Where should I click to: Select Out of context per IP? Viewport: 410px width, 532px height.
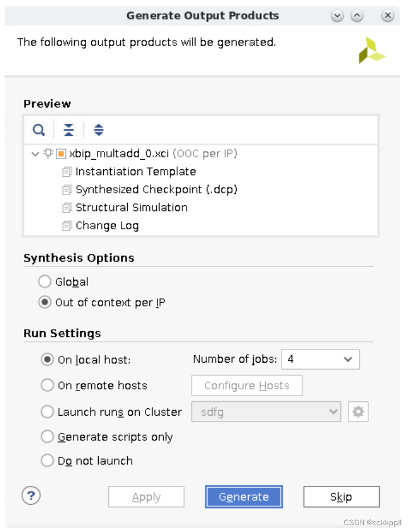(x=45, y=303)
